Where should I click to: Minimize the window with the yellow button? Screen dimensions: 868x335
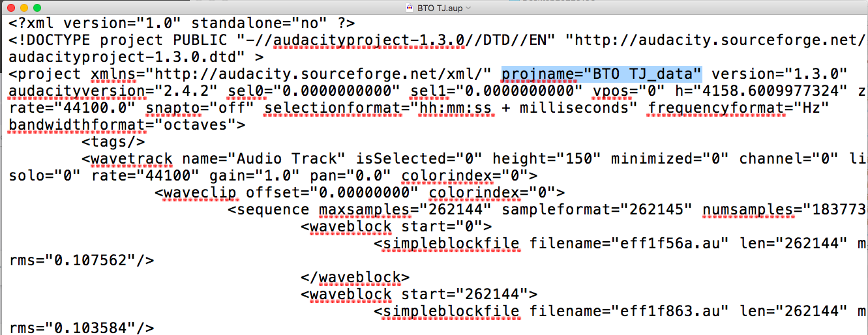24,8
